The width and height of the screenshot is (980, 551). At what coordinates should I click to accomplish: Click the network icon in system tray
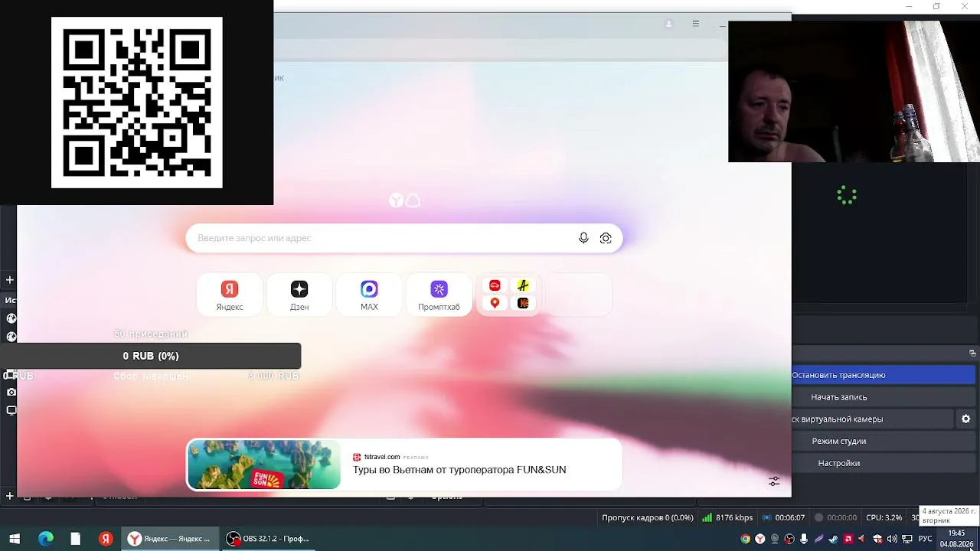pyautogui.click(x=906, y=539)
